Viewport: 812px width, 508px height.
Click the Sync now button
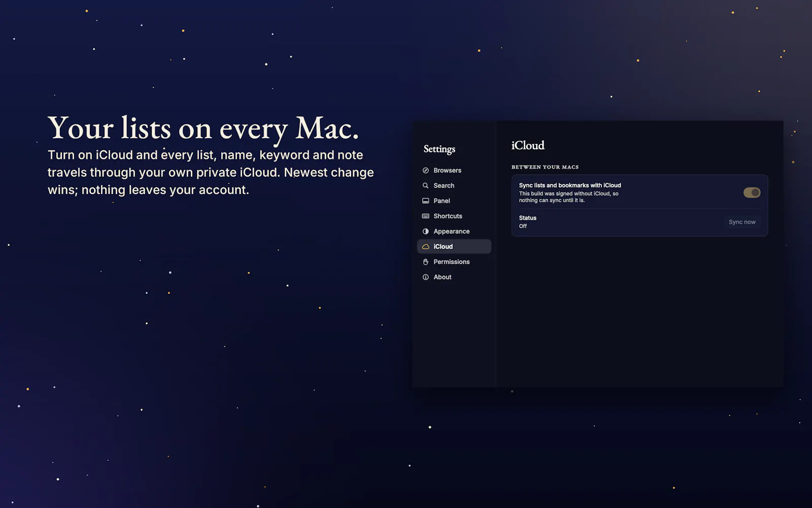coord(742,222)
